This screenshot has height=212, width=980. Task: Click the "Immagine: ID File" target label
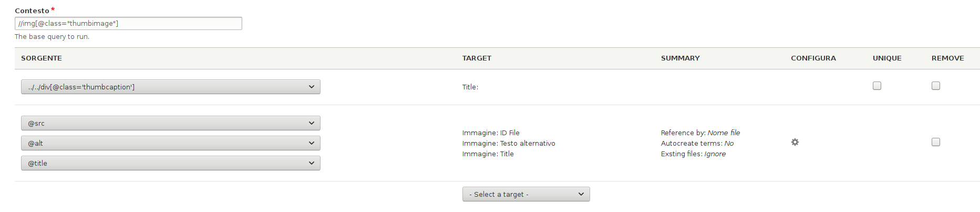point(491,133)
